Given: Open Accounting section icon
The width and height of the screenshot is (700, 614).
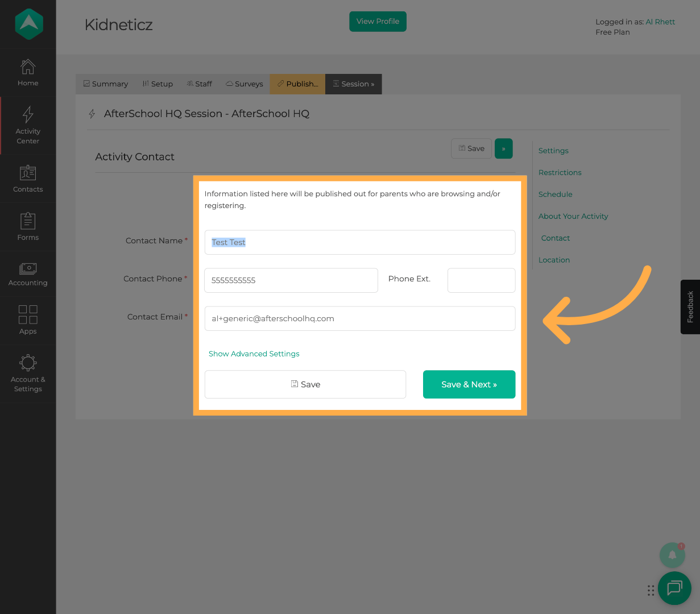Looking at the screenshot, I should point(28,268).
